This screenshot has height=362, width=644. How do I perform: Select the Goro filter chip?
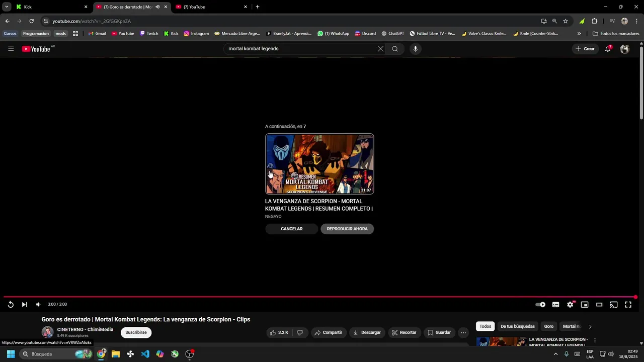click(549, 326)
